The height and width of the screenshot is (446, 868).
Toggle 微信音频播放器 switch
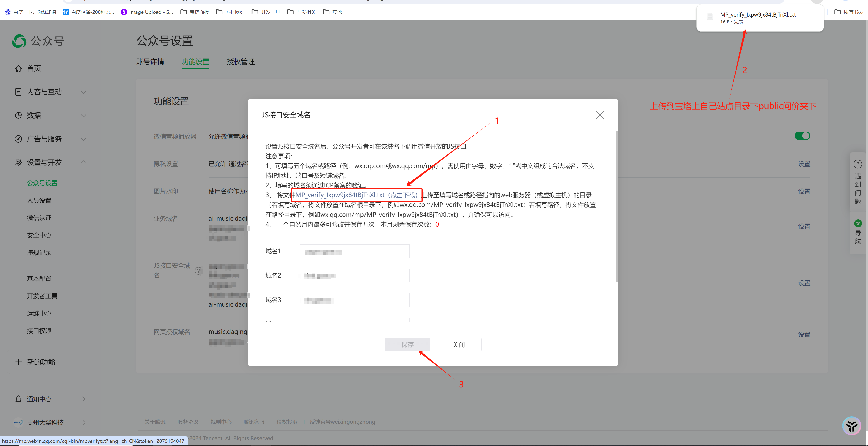pos(802,136)
